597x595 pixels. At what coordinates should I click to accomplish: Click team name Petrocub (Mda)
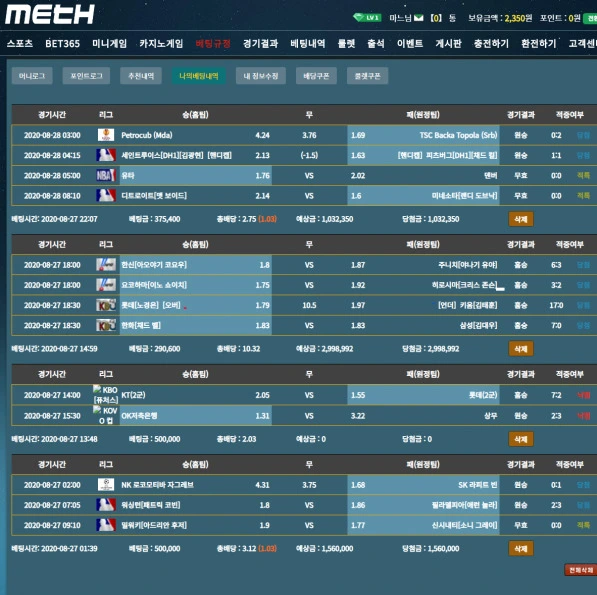point(147,135)
